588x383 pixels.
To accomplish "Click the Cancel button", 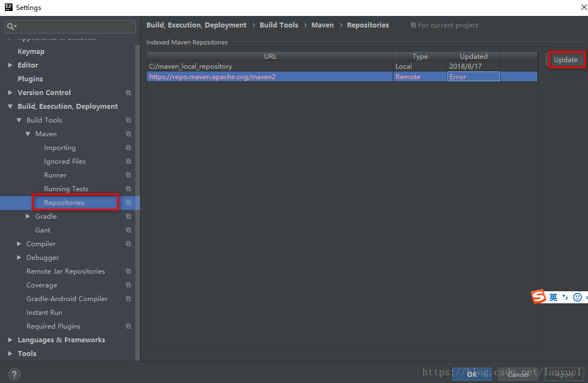I will 518,374.
